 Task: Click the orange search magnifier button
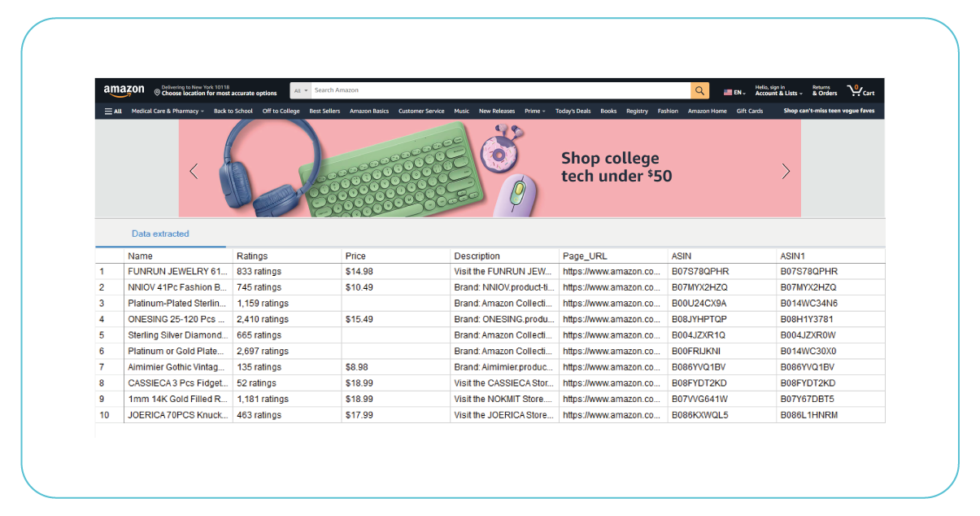point(699,90)
